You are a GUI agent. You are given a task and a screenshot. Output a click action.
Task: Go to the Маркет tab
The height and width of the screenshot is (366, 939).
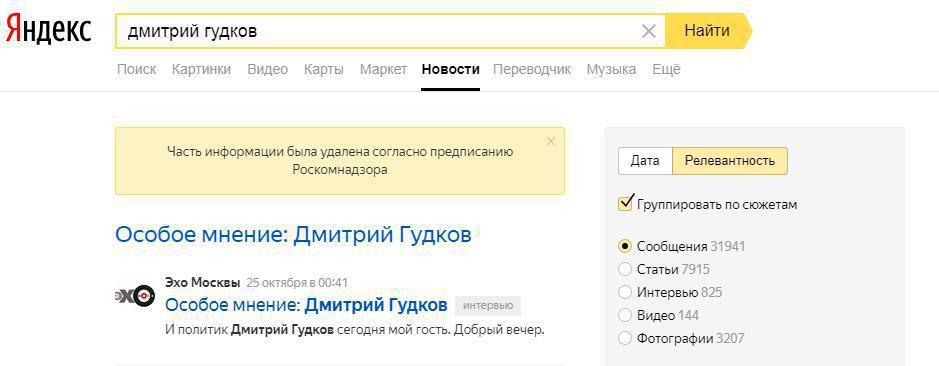point(383,69)
